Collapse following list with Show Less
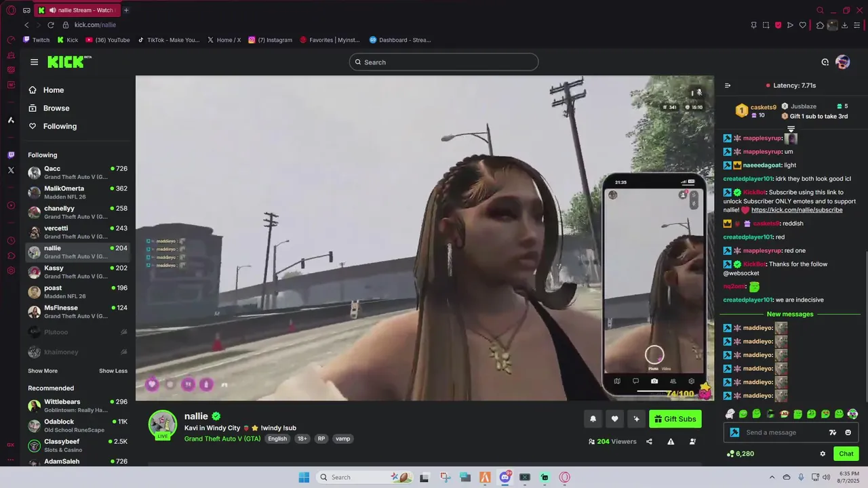Viewport: 868px width, 488px height. click(113, 371)
